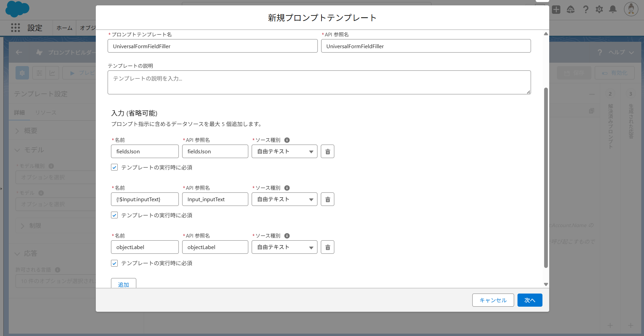Image resolution: width=644 pixels, height=336 pixels.
Task: Click the global quick-create plus icon
Action: 556,10
